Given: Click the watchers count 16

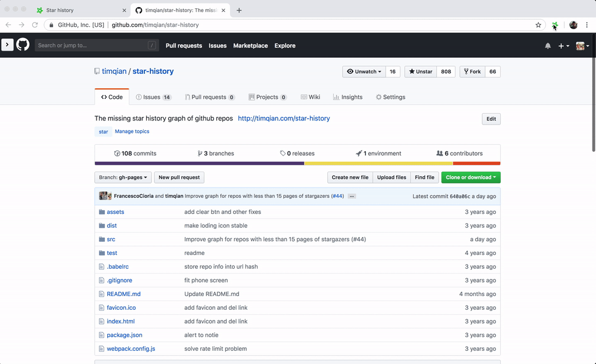Looking at the screenshot, I should [393, 71].
